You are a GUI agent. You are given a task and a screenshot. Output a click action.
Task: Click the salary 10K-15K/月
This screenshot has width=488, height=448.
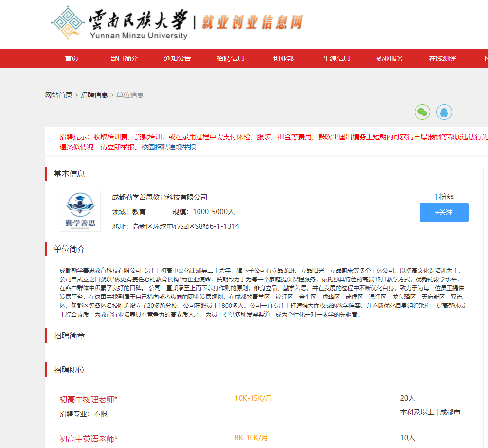[x=253, y=398]
